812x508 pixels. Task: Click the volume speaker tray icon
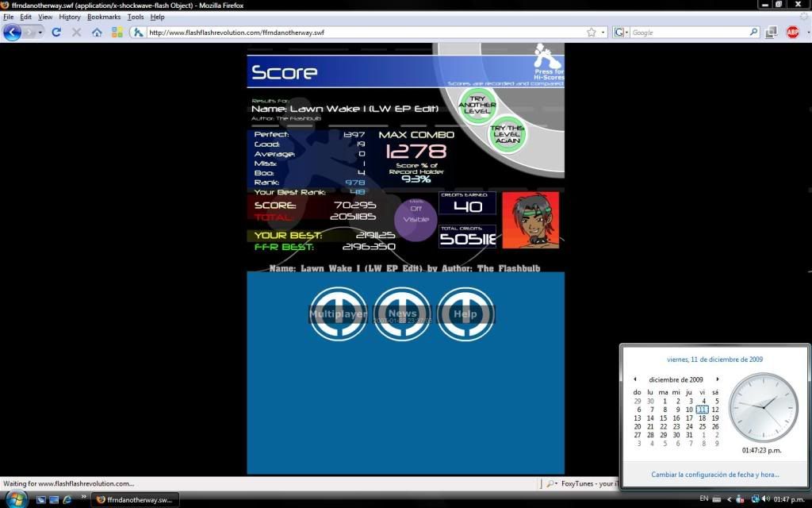765,499
